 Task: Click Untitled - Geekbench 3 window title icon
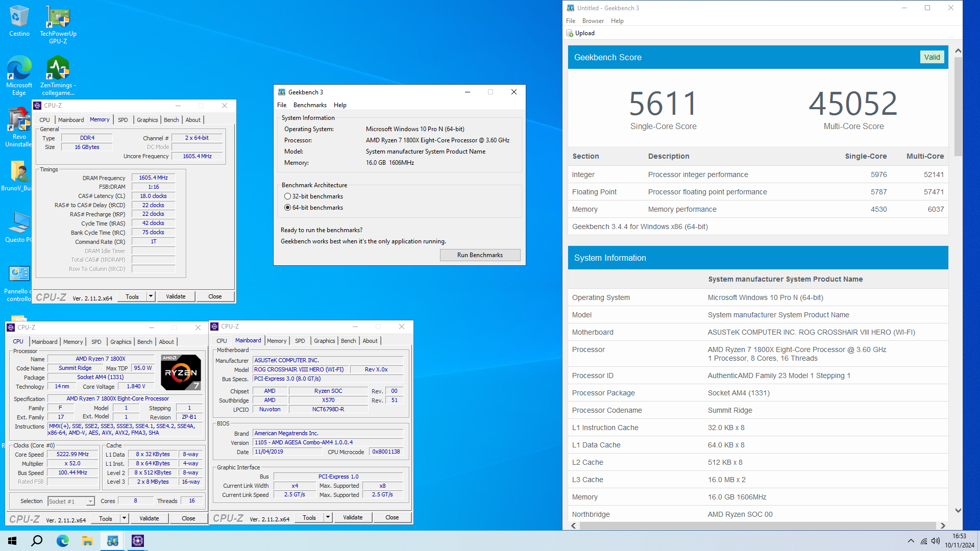pos(571,8)
